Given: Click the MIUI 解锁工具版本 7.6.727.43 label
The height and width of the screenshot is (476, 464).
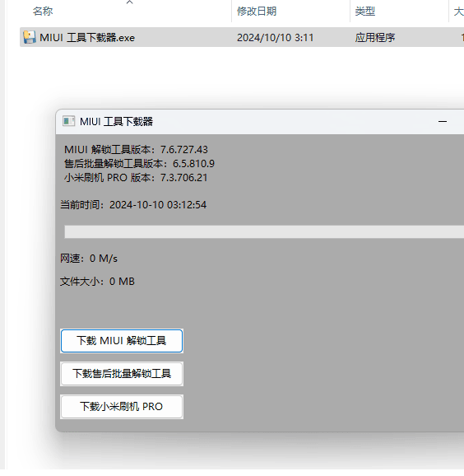Looking at the screenshot, I should (136, 149).
